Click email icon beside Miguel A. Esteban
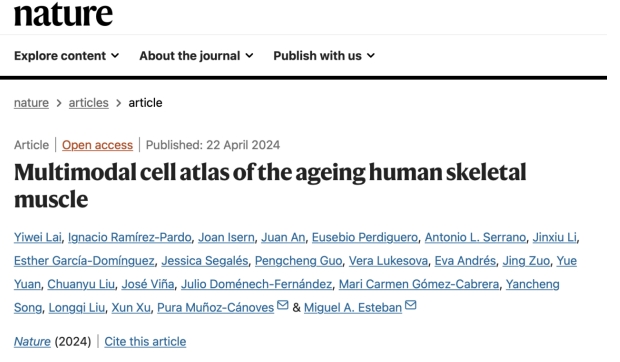Viewport: 620px width, 362px height. (410, 305)
